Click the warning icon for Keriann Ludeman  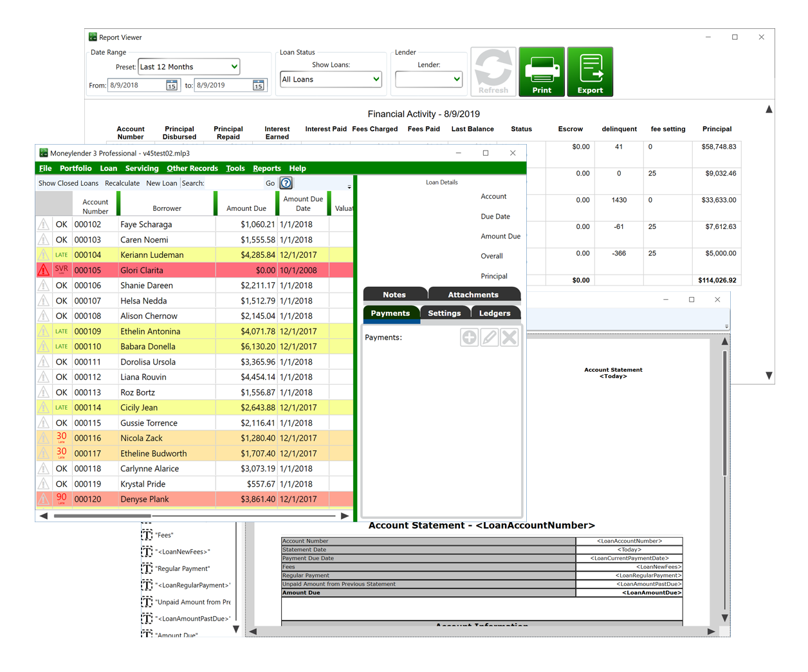point(44,255)
